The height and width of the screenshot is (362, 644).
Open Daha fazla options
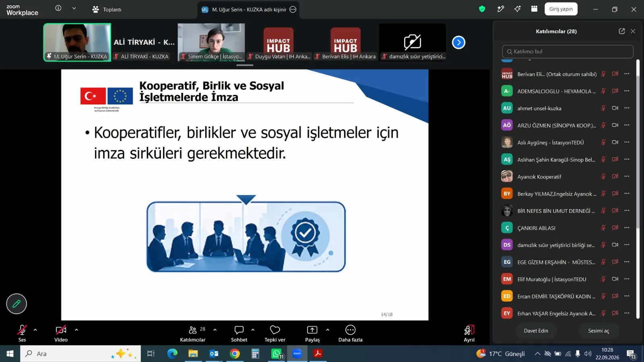point(351,330)
